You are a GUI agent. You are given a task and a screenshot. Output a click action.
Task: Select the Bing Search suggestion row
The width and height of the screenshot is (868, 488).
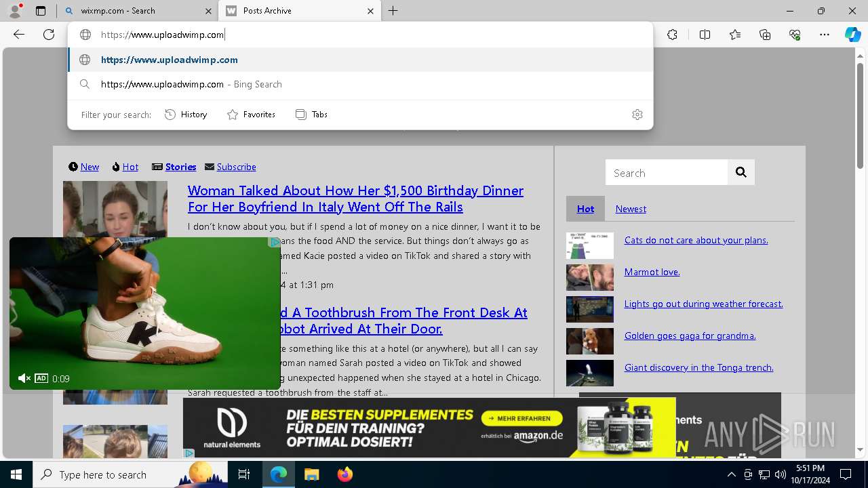tap(360, 84)
